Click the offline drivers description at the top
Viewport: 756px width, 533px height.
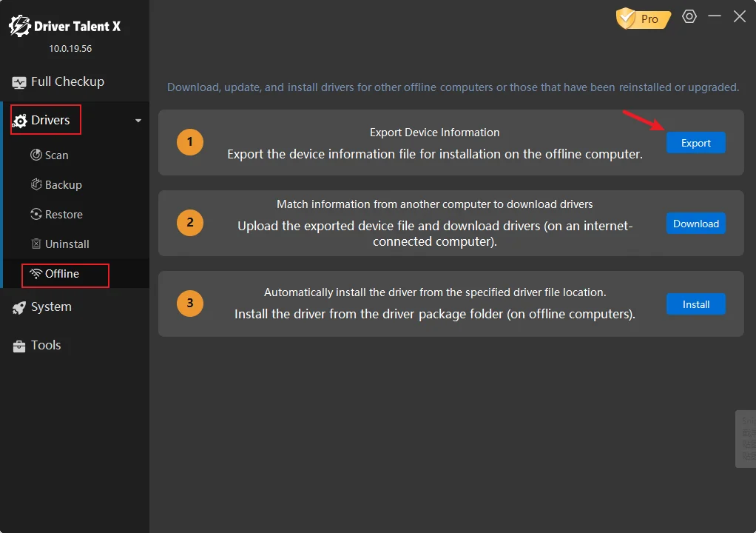453,87
